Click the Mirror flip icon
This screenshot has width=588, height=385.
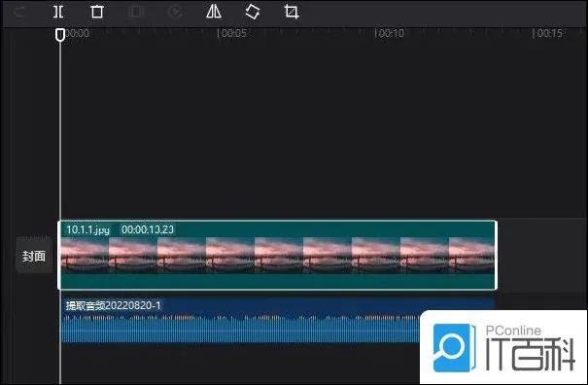tap(214, 12)
